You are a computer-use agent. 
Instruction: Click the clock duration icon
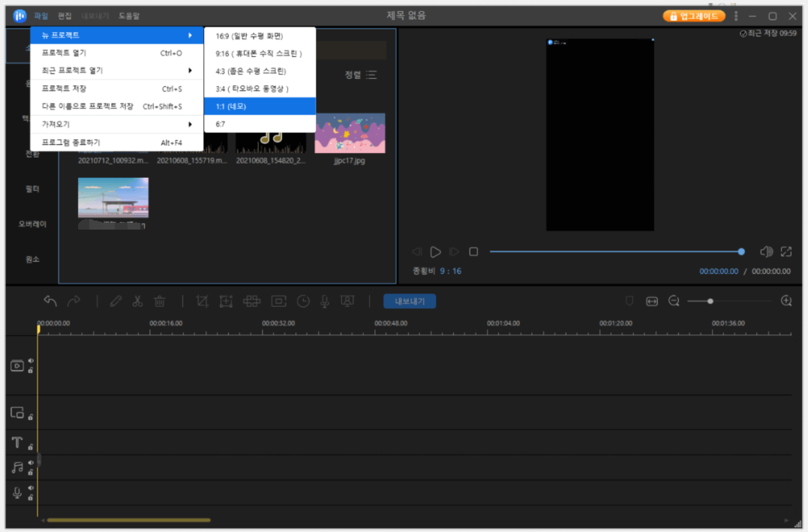[303, 301]
